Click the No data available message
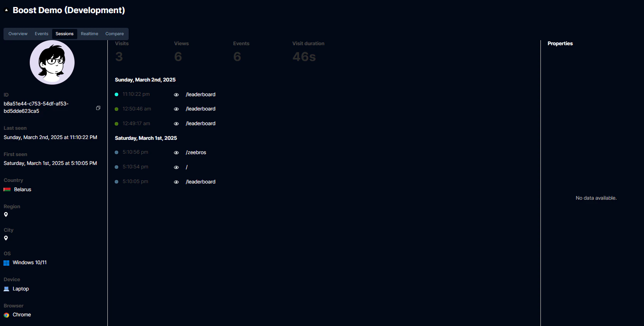This screenshot has width=644, height=326. 596,198
